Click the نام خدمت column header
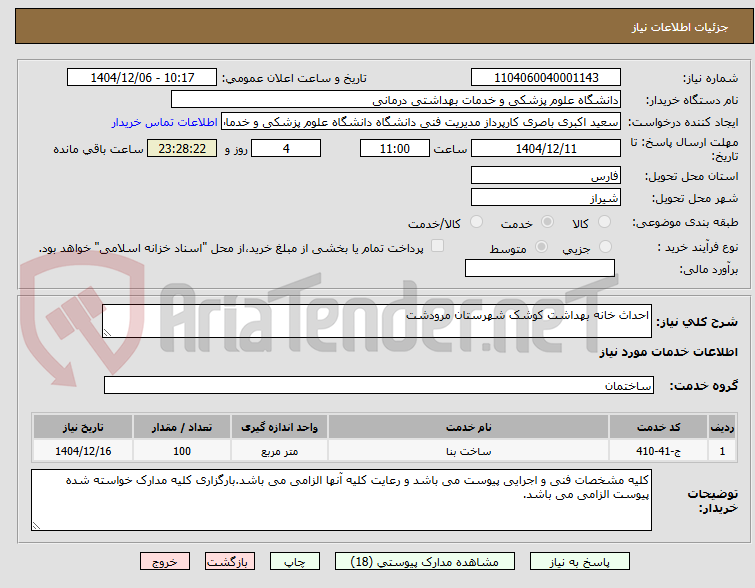 (x=469, y=427)
